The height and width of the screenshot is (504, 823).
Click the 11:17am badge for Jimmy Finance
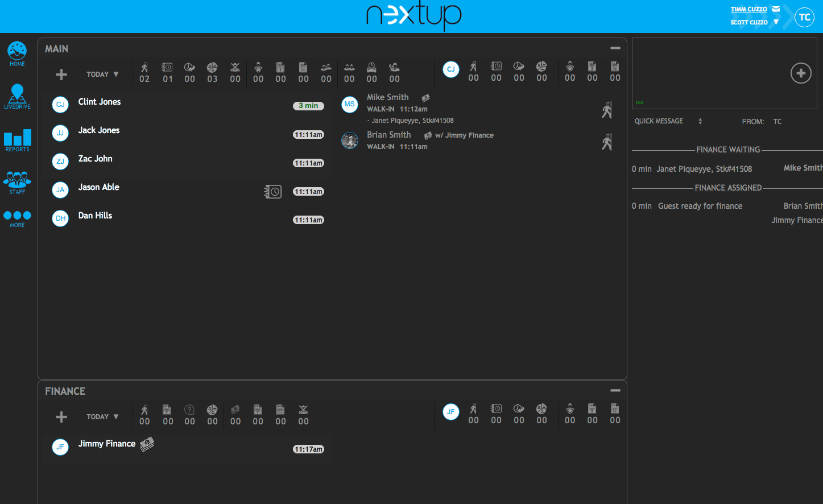(x=308, y=449)
